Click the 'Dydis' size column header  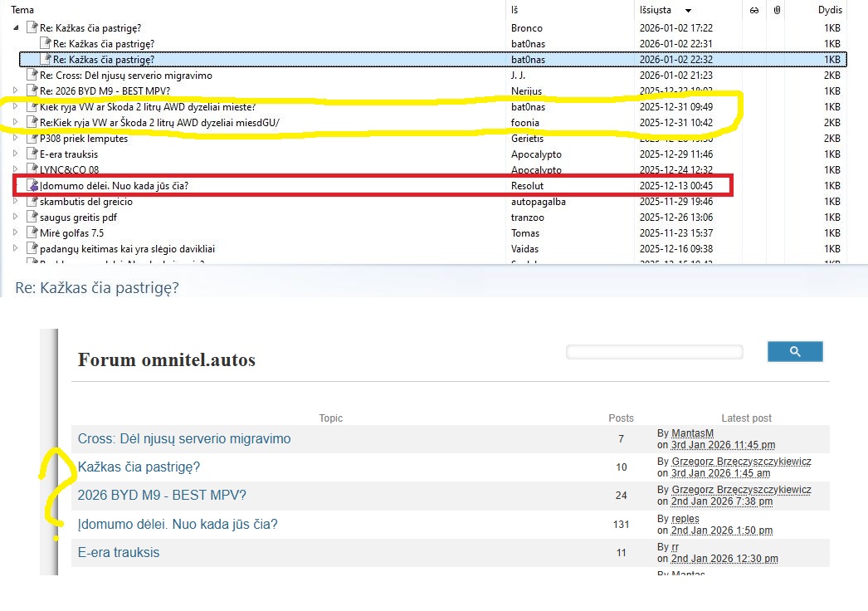click(829, 10)
